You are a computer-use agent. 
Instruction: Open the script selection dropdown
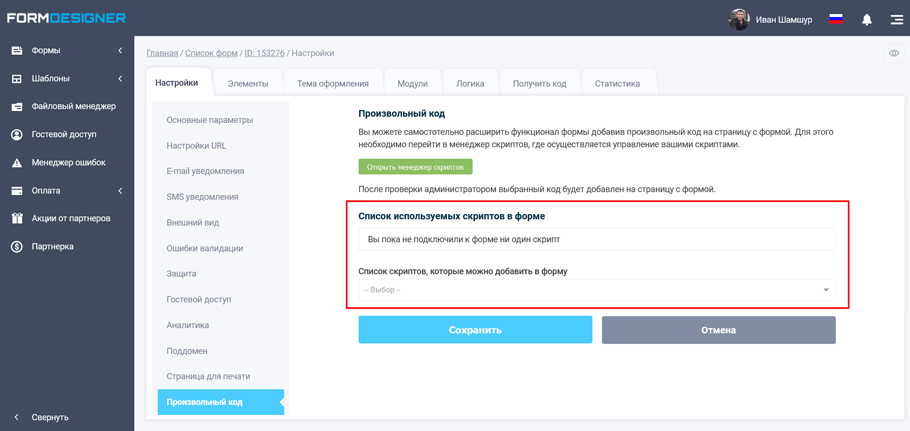(x=597, y=290)
